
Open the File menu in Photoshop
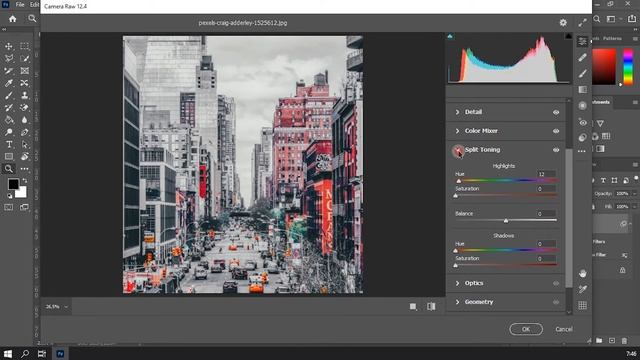tap(20, 4)
